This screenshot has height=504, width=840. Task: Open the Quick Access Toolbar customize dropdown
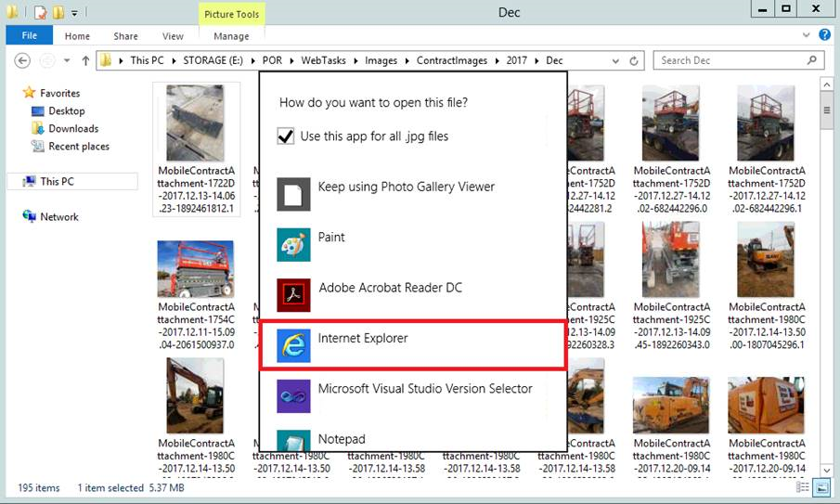74,13
